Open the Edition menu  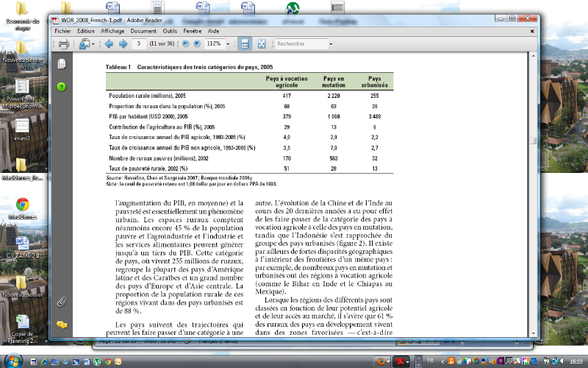click(x=86, y=31)
